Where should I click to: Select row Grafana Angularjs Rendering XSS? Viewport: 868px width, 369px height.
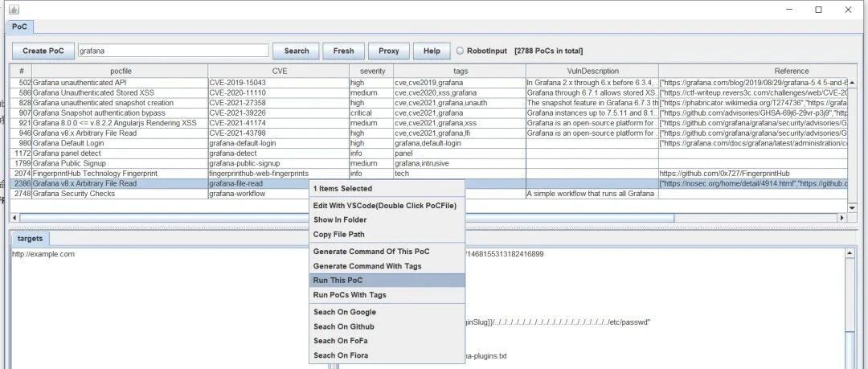click(x=429, y=123)
